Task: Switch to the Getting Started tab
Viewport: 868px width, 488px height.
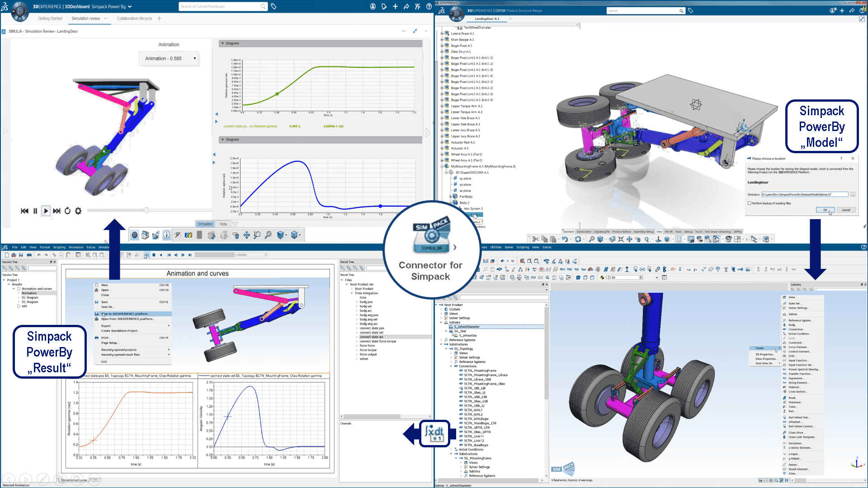Action: click(x=50, y=19)
